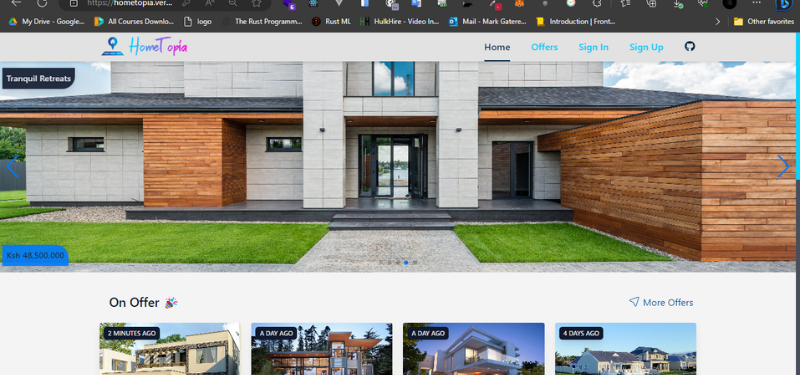Open HulkHire Video Interview bookmark
Screen dimensions: 800x375
399,21
